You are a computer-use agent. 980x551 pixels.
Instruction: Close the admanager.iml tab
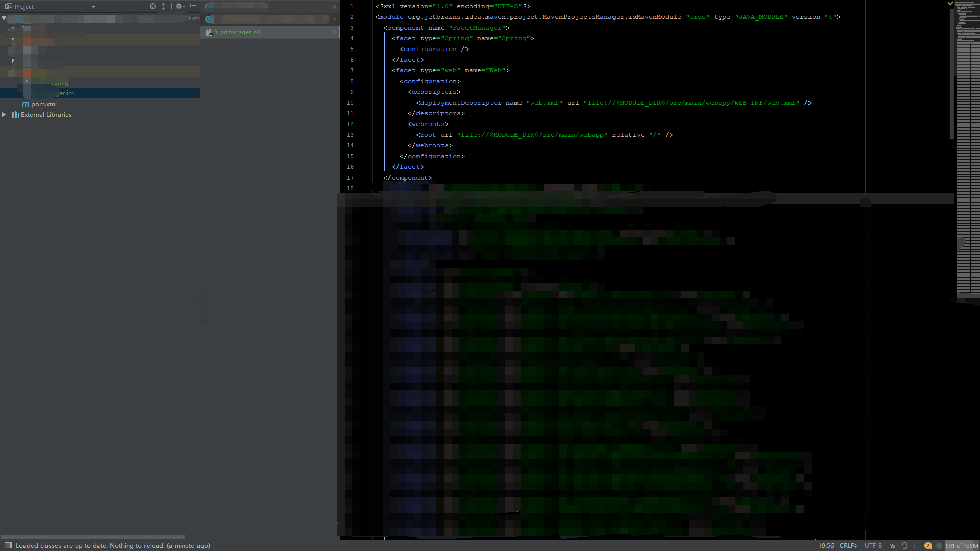click(x=334, y=32)
